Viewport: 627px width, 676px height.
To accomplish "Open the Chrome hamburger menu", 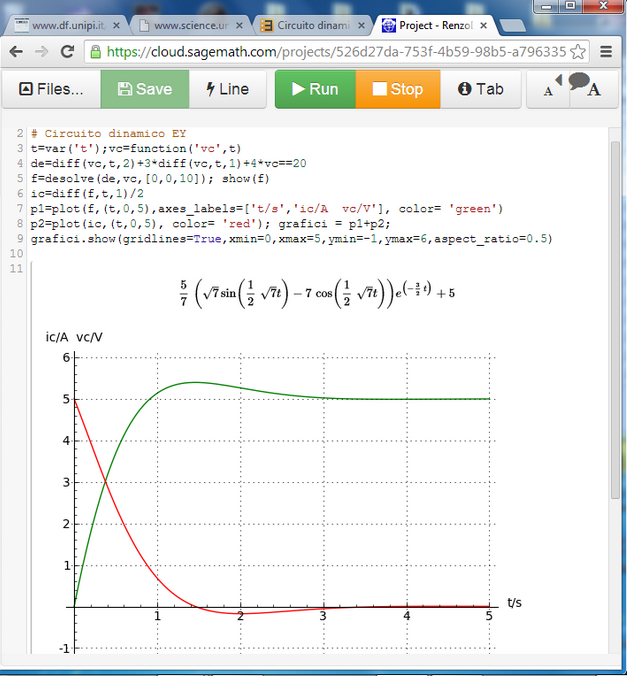I will (607, 51).
